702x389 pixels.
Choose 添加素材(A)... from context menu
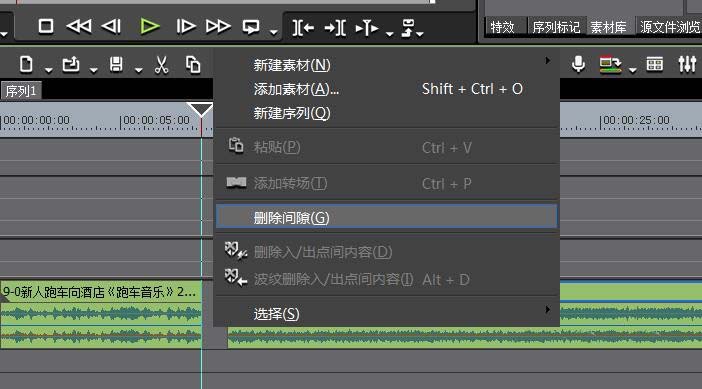coord(387,89)
